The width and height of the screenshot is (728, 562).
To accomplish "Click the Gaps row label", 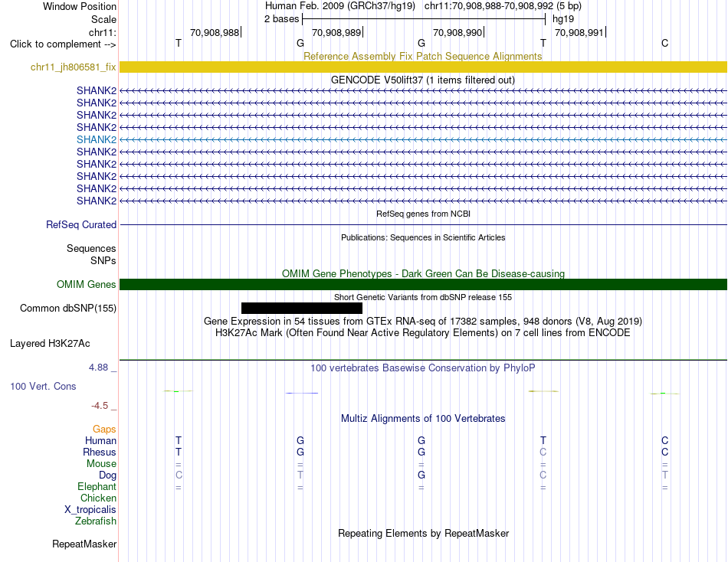I will tap(104, 430).
